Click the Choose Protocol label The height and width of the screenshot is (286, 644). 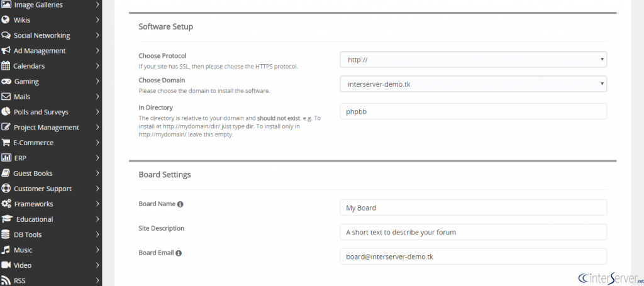[x=162, y=56]
